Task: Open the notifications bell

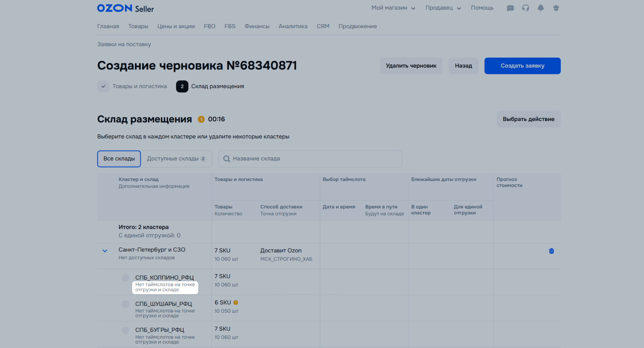Action: (541, 8)
